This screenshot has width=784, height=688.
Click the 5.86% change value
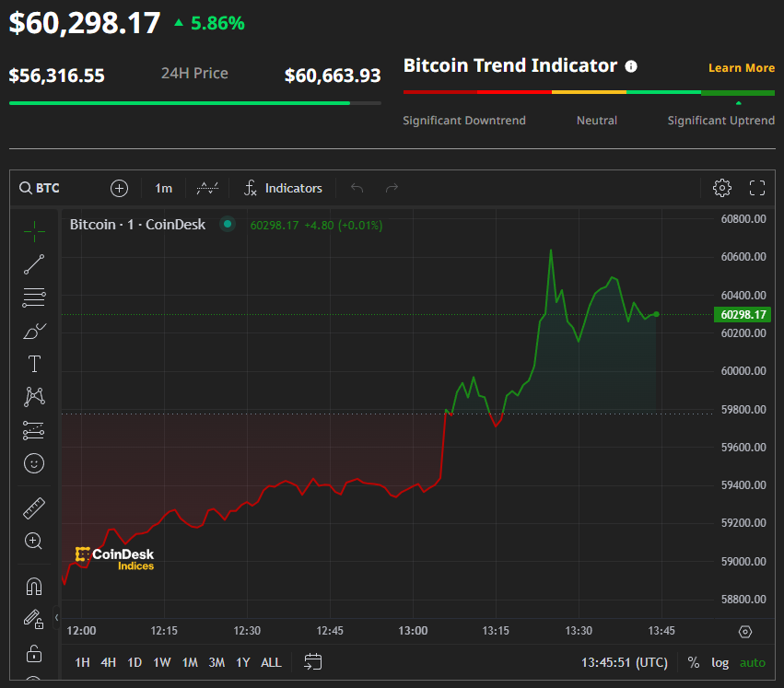click(217, 23)
